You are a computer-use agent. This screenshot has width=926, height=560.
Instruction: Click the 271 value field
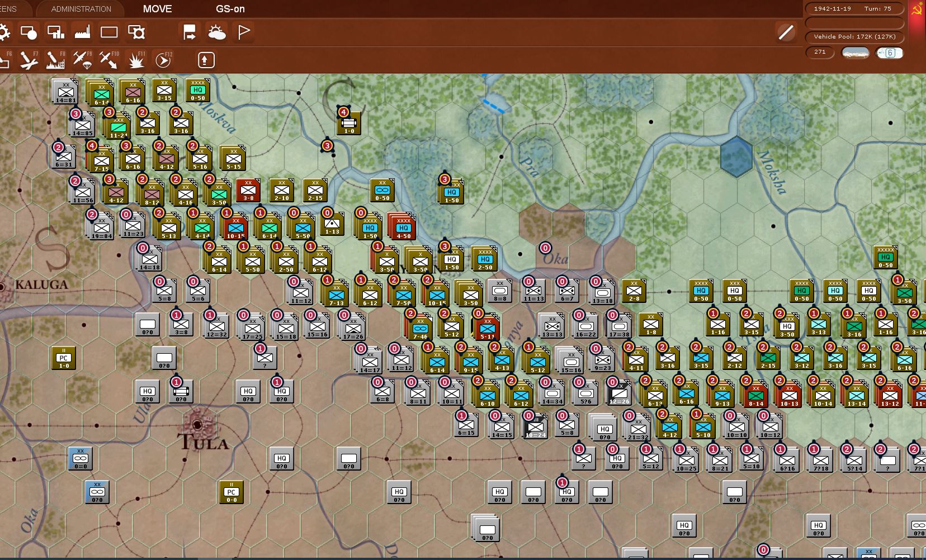pos(820,52)
